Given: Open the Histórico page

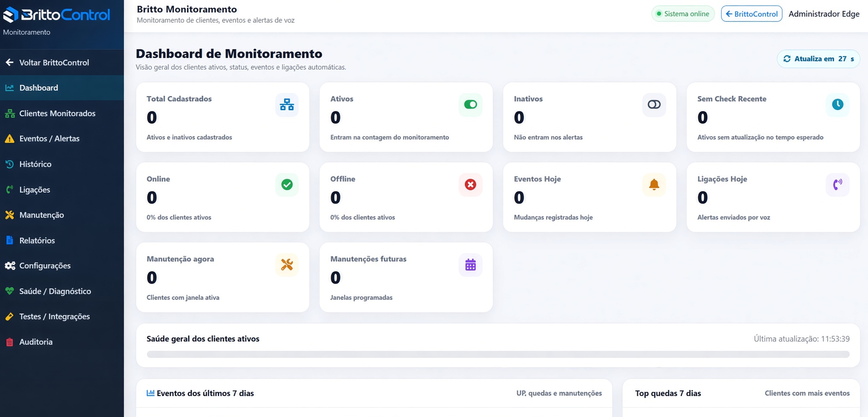Looking at the screenshot, I should point(62,164).
